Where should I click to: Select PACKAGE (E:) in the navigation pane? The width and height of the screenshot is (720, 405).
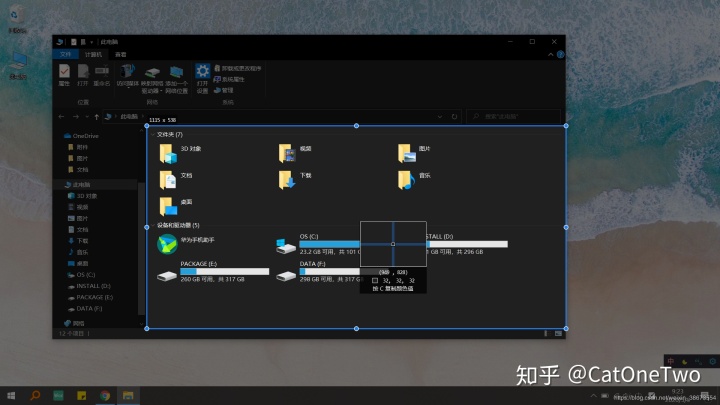90,297
